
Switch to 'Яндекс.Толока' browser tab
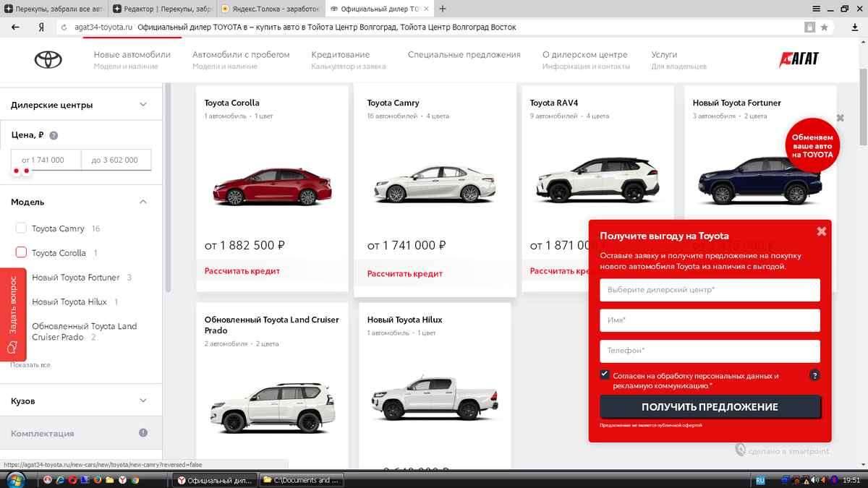tap(270, 9)
